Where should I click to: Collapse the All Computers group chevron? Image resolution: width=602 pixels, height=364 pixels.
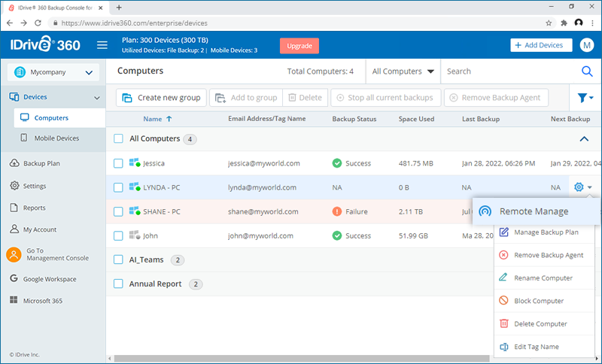[x=584, y=139]
